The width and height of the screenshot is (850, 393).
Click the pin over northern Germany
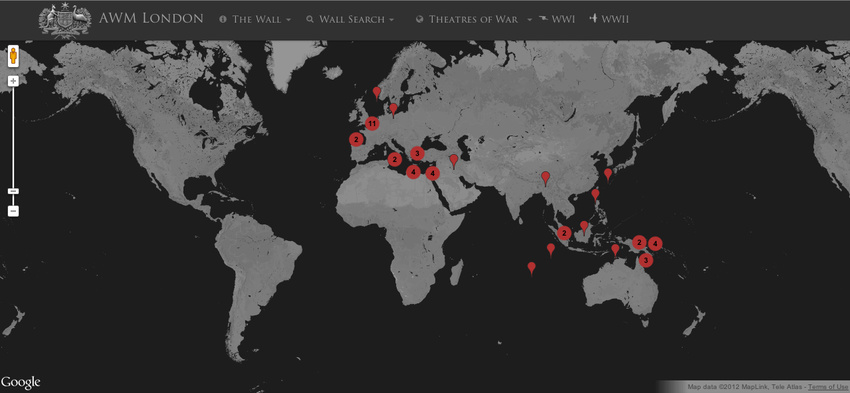(394, 110)
